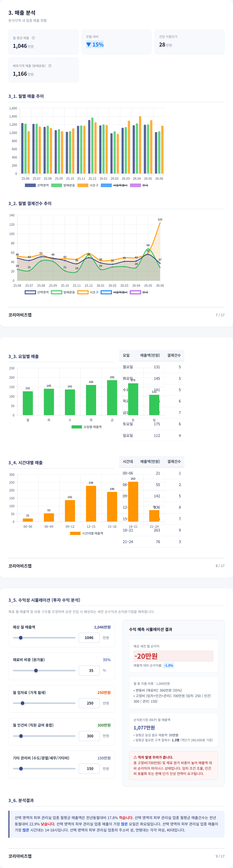233x868 pixels.
Task: Adjust the 월 임차료 (가게 월세) slider
Action: click(44, 703)
